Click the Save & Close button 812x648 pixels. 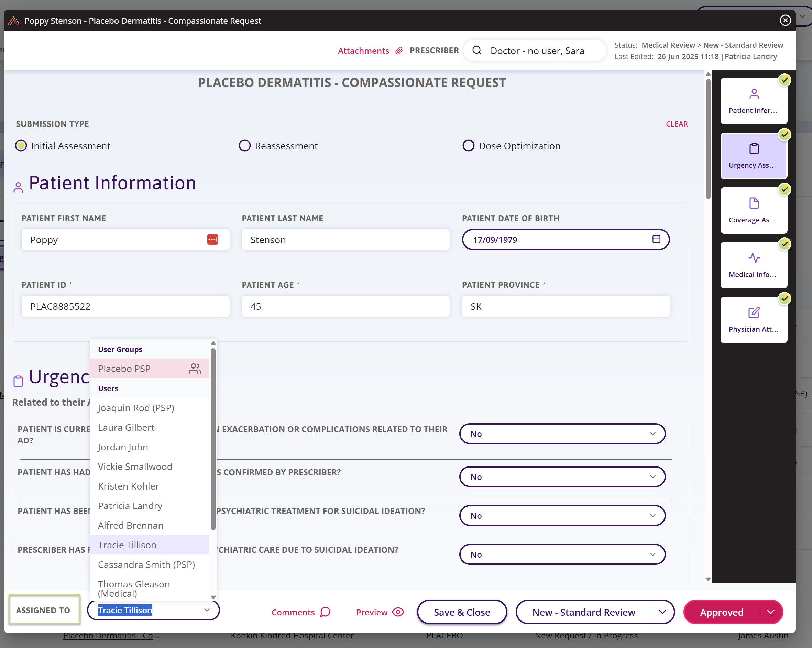coord(462,612)
